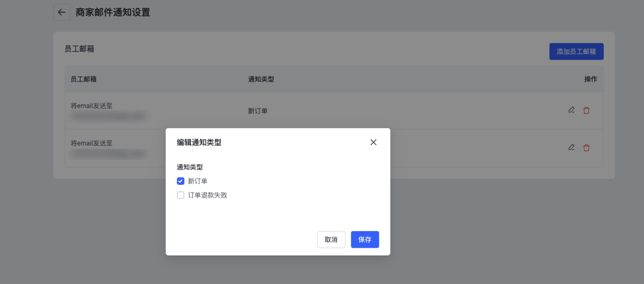
Task: Click the 订单退款失败 label text
Action: tap(208, 195)
